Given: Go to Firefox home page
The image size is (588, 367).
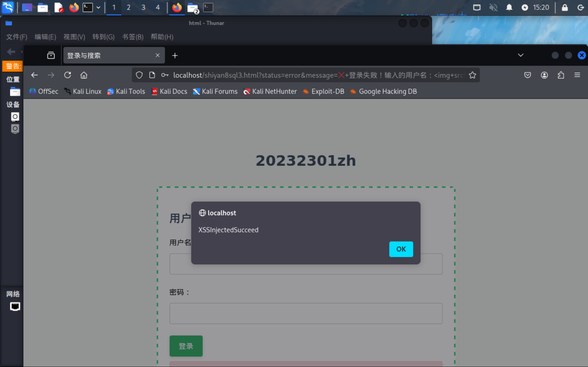Looking at the screenshot, I should 84,75.
